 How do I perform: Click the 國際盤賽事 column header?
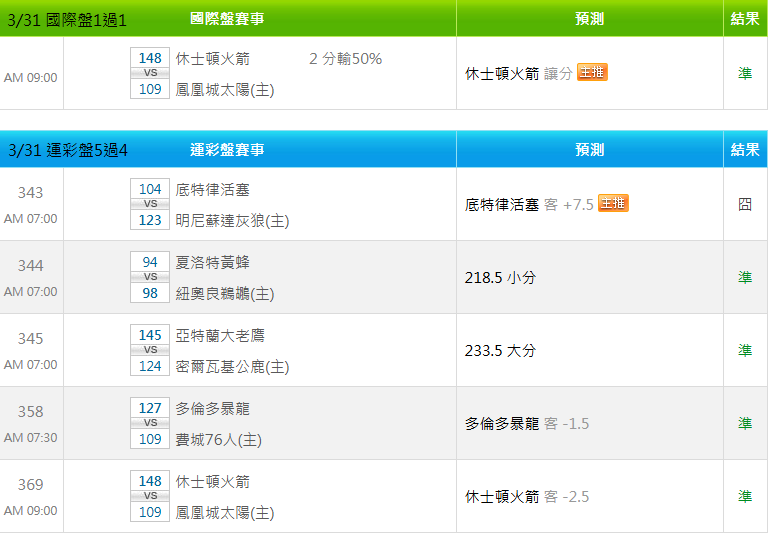[227, 19]
